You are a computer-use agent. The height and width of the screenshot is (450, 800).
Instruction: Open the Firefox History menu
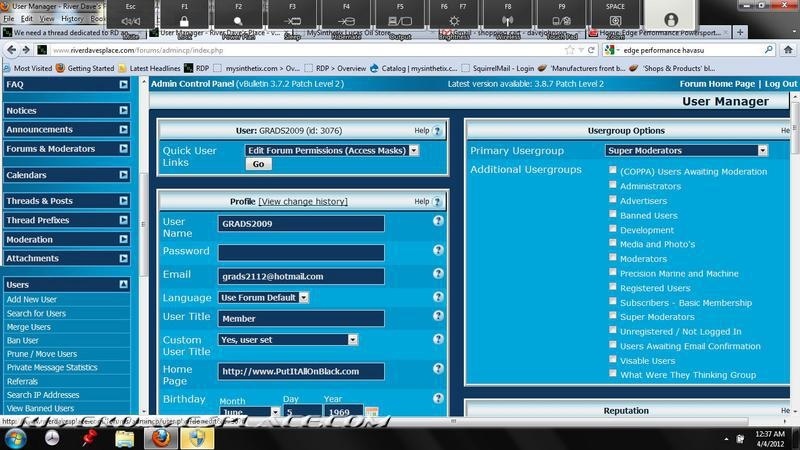pyautogui.click(x=73, y=19)
